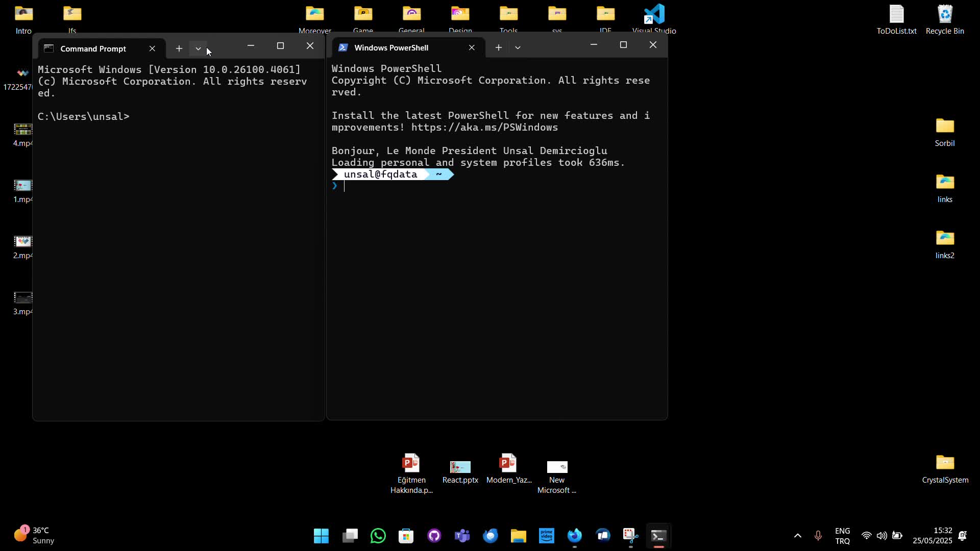
Task: Launch Microsoft Teams from the taskbar
Action: pyautogui.click(x=462, y=536)
